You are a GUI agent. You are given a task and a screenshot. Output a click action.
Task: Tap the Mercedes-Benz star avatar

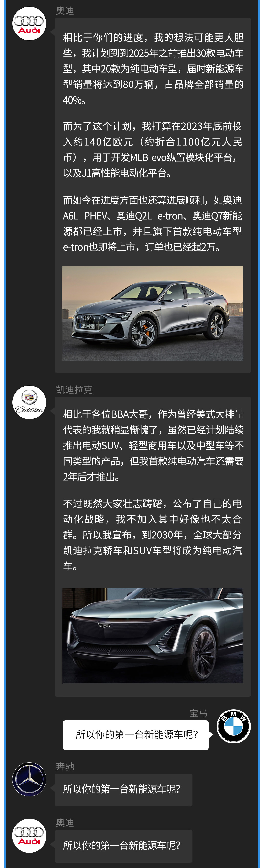tap(29, 779)
